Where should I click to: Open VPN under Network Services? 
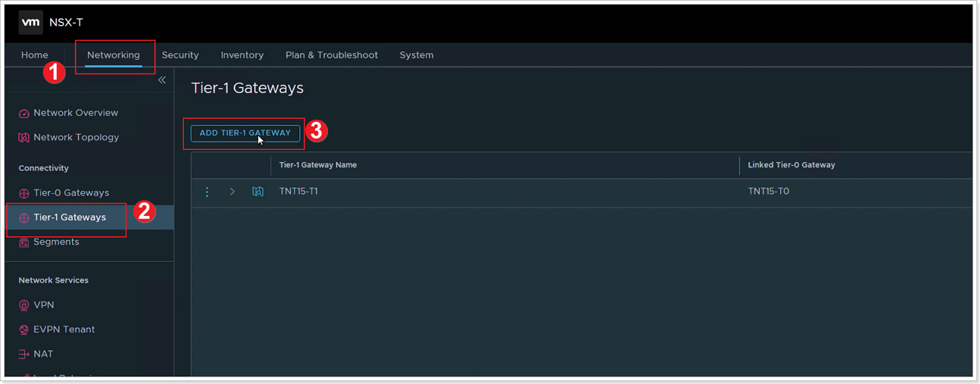(44, 305)
